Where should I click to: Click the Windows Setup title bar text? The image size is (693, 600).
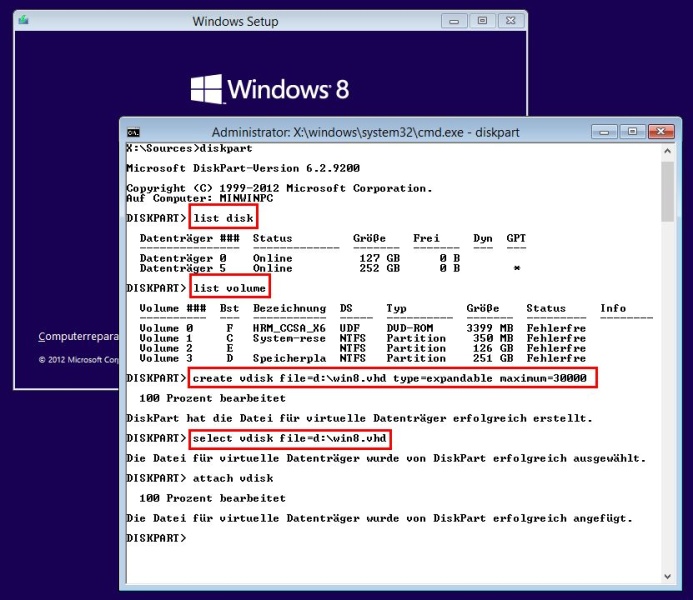pos(235,21)
